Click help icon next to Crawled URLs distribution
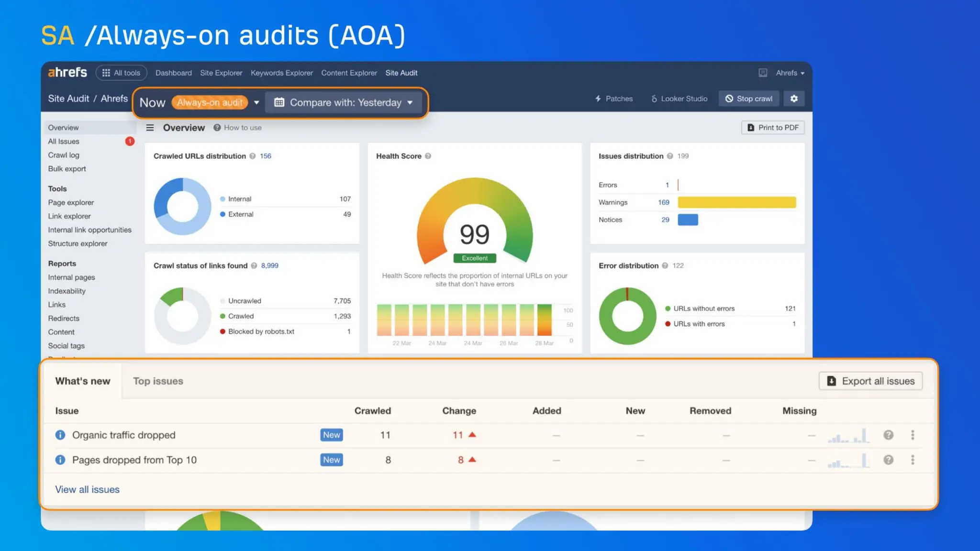The image size is (980, 551). [x=252, y=156]
